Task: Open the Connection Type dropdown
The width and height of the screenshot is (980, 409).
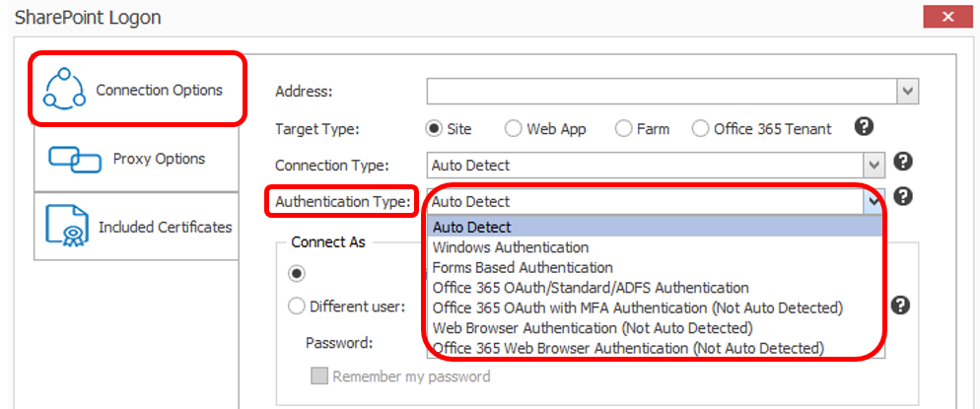Action: 874,165
